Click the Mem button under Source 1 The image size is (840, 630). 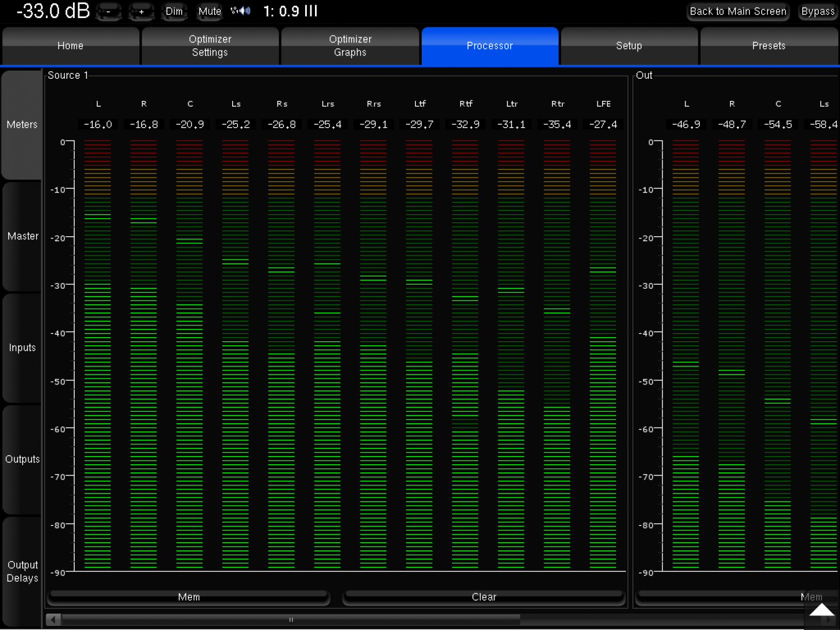click(x=188, y=597)
